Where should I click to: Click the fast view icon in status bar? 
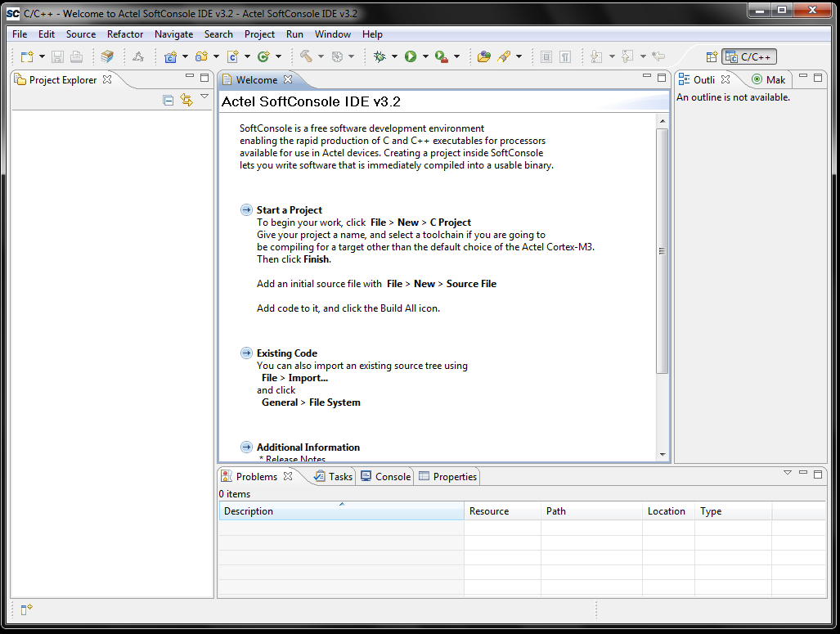point(26,609)
